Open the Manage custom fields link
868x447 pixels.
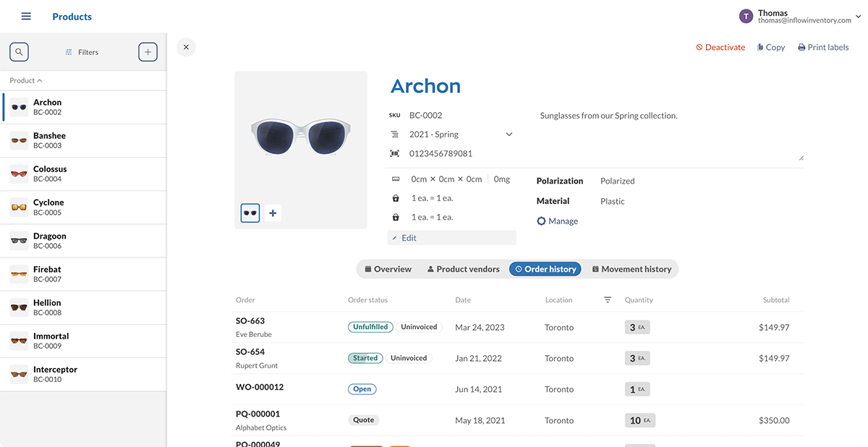(x=557, y=221)
